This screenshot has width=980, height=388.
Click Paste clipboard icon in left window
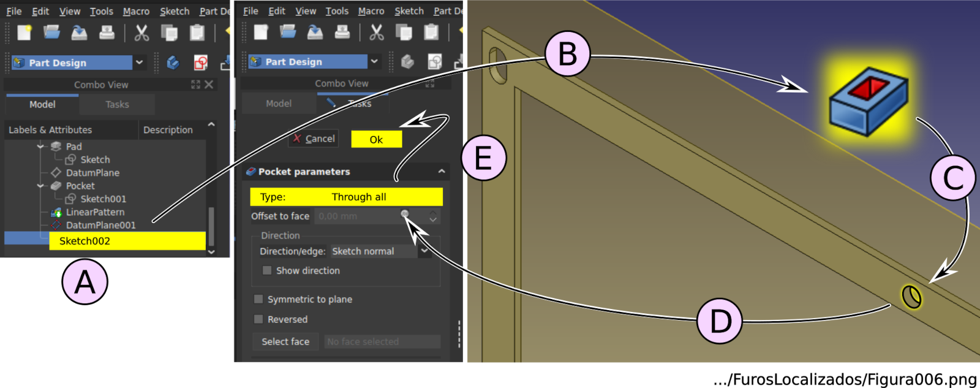[x=197, y=32]
